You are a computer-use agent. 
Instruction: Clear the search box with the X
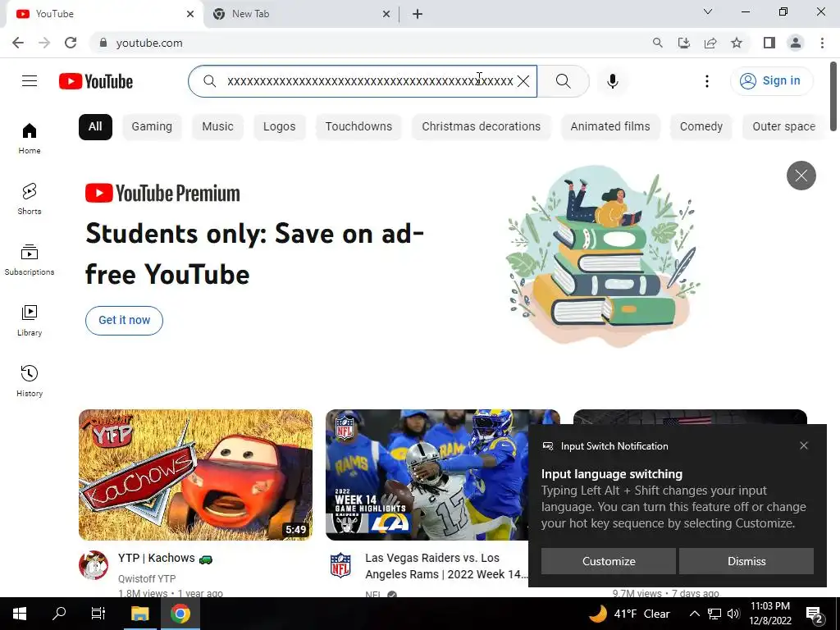click(x=523, y=81)
